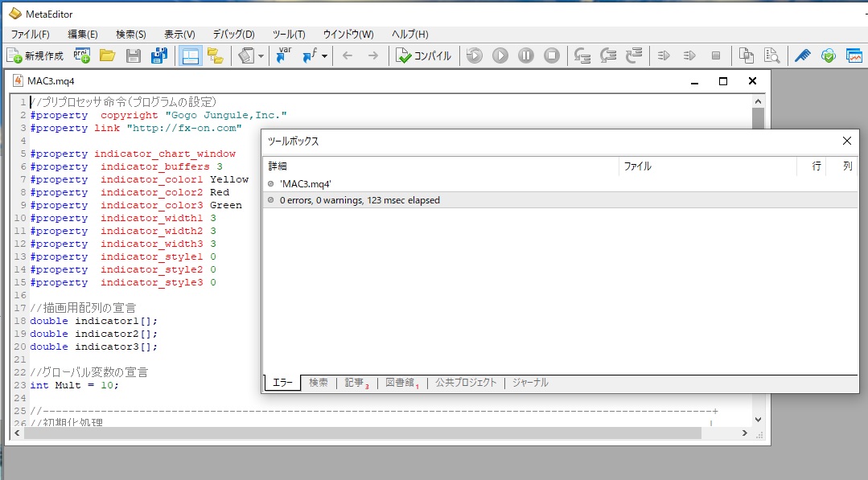Click the code styler comb icon

click(802, 55)
